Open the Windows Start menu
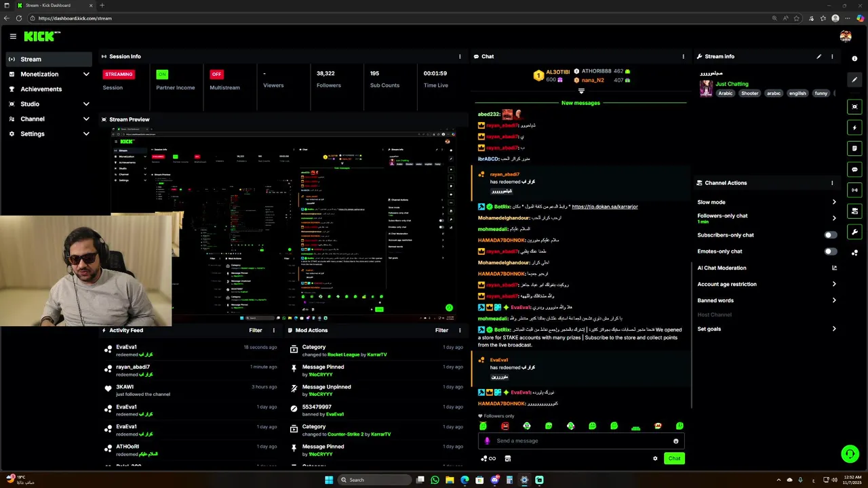The height and width of the screenshot is (488, 868). click(329, 480)
